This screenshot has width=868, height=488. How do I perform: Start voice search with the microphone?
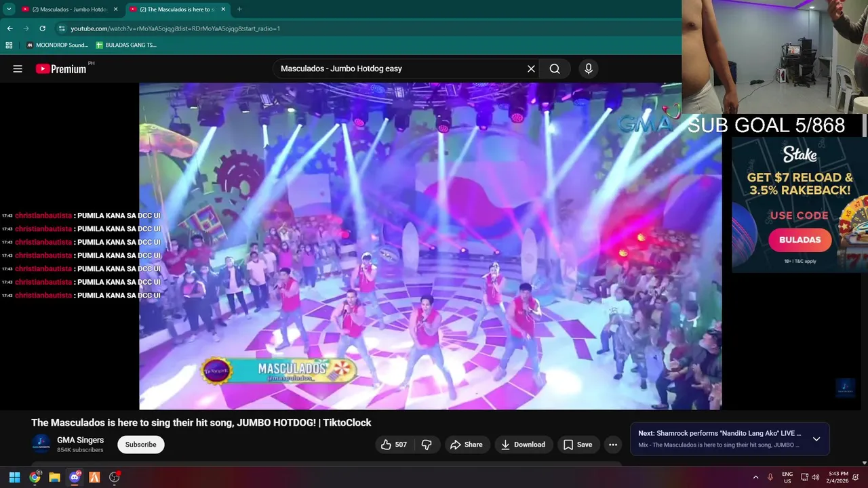(x=588, y=68)
